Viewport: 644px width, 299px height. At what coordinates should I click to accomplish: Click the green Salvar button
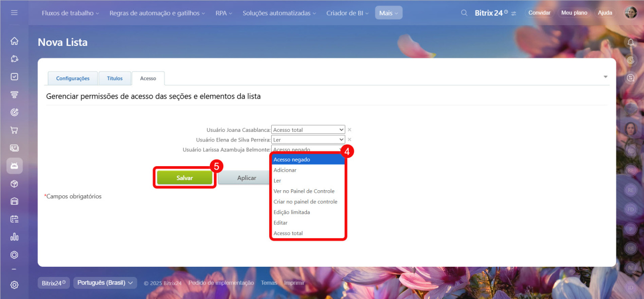[185, 178]
